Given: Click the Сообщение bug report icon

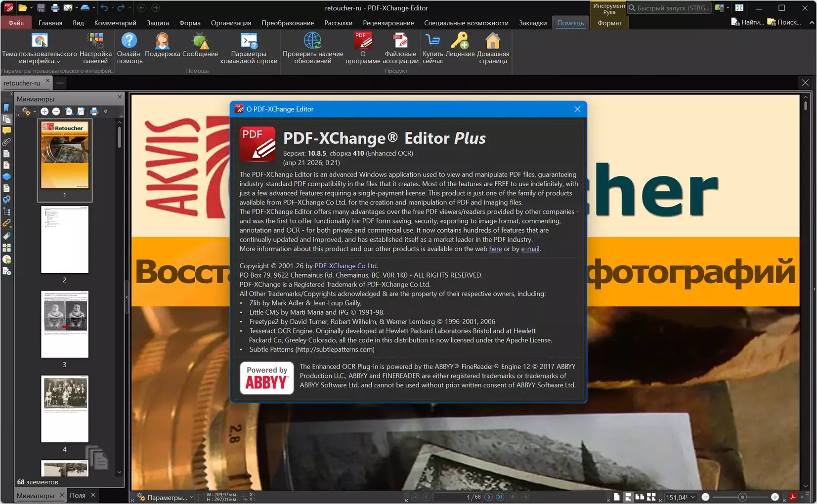Looking at the screenshot, I should [x=200, y=42].
